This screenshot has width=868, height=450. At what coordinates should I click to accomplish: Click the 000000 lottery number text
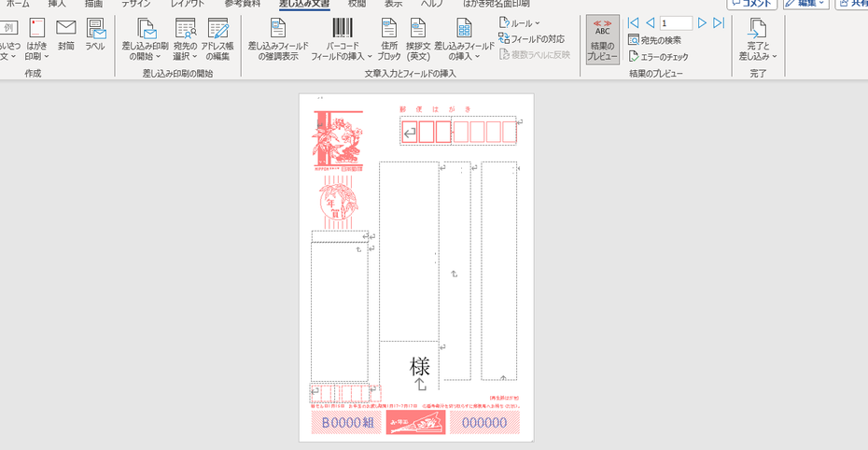pyautogui.click(x=484, y=423)
